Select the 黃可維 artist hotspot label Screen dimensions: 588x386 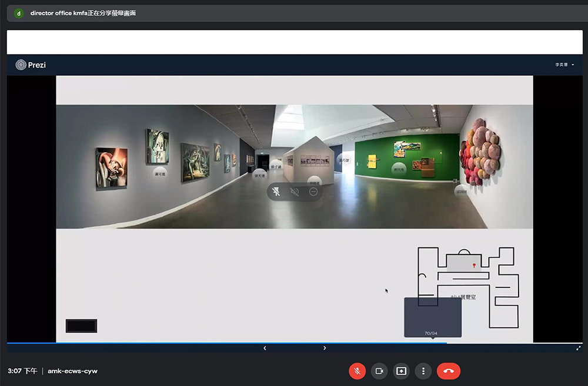pos(160,173)
